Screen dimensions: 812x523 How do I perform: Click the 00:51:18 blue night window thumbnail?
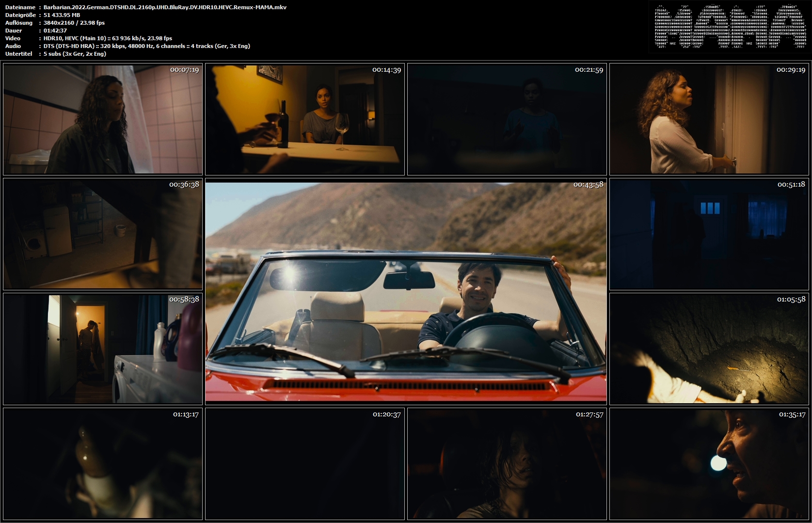pyautogui.click(x=709, y=234)
